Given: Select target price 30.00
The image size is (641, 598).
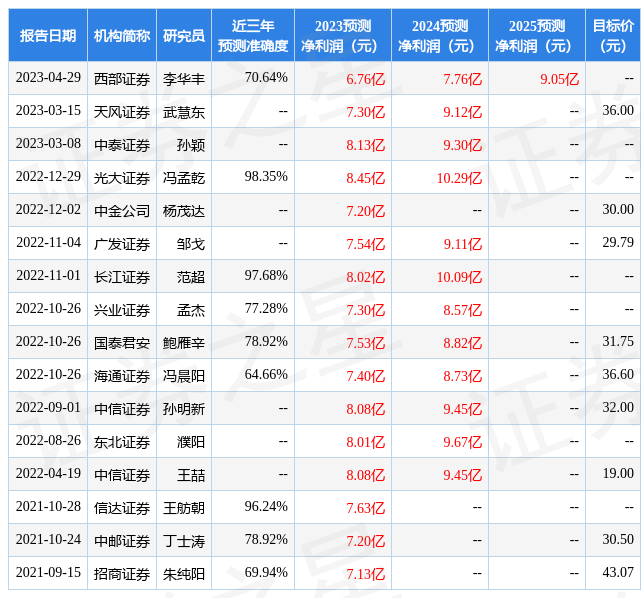Looking at the screenshot, I should pos(618,209).
